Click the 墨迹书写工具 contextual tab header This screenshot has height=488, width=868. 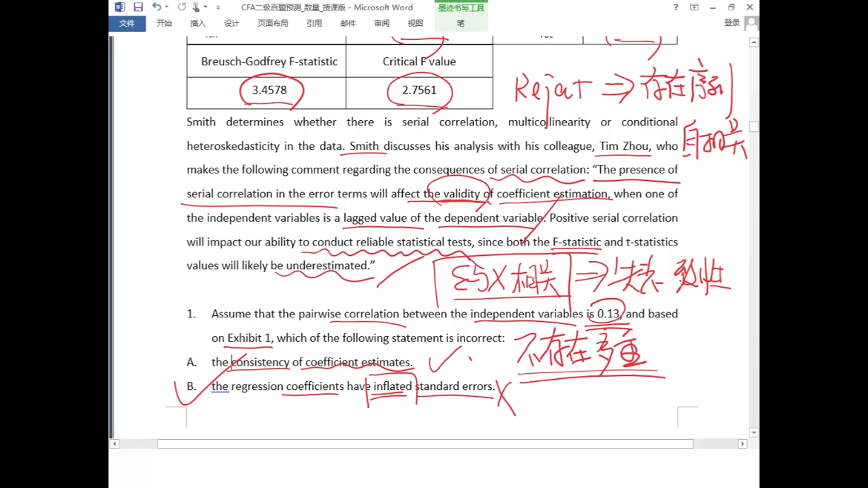pos(461,7)
